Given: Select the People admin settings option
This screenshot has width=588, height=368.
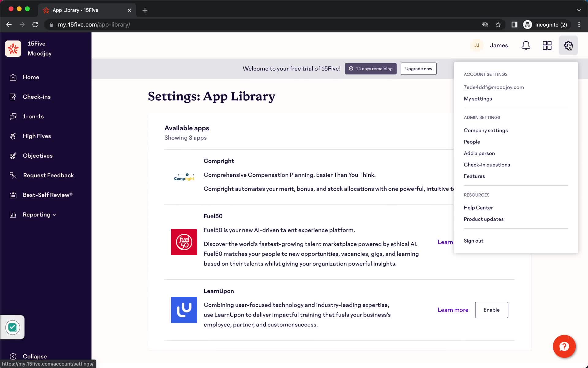Looking at the screenshot, I should pyautogui.click(x=472, y=142).
